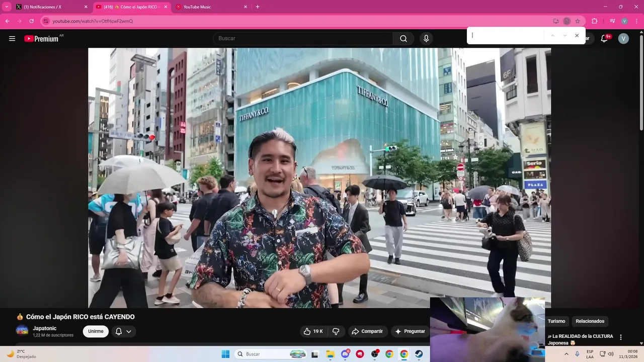Open Japatonic channel avatar
Screen dimensions: 644x362
click(x=22, y=331)
